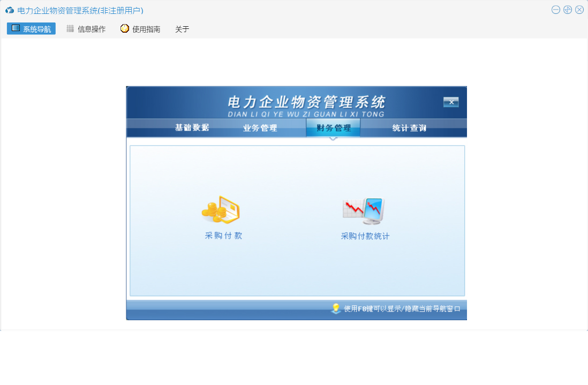Image resolution: width=588 pixels, height=385 pixels.
Task: Open the 采购付款 coins icon
Action: pyautogui.click(x=221, y=210)
